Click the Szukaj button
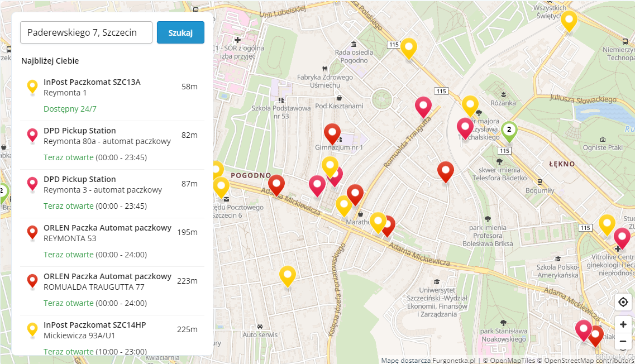The height and width of the screenshot is (364, 635). (x=180, y=32)
